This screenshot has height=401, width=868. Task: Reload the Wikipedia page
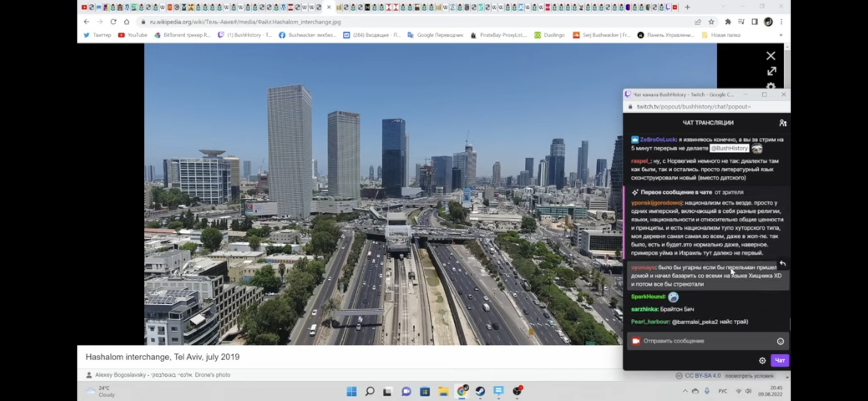point(113,22)
